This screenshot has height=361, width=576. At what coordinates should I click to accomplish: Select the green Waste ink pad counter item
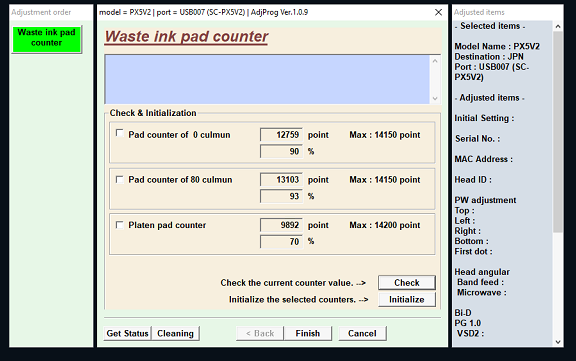(46, 39)
